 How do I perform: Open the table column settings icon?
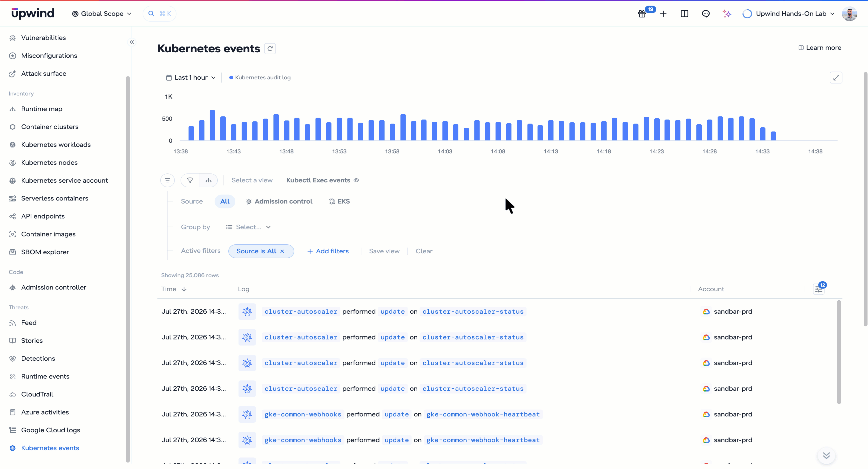coord(819,289)
